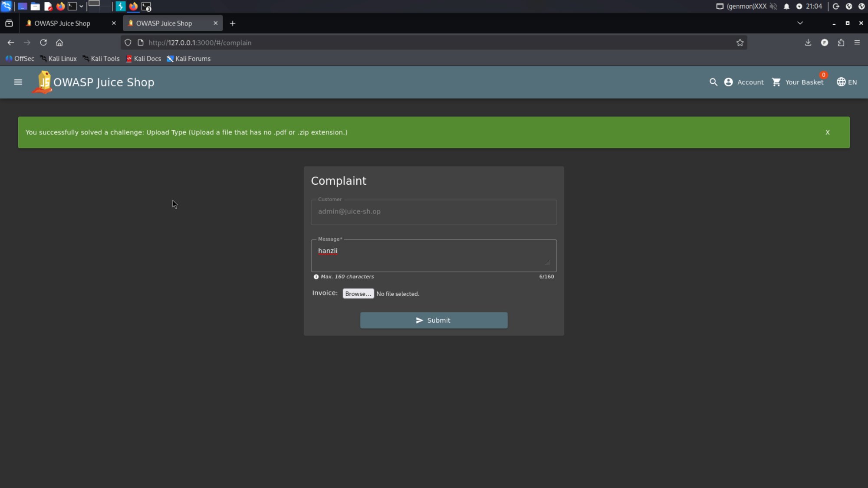
Task: Open the Juice Shop side navigation menu
Action: click(18, 82)
